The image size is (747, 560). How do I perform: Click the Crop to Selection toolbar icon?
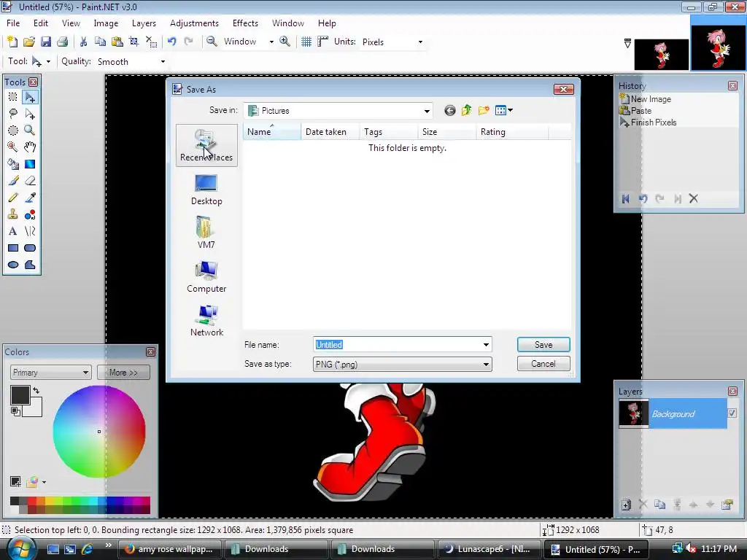pos(134,42)
